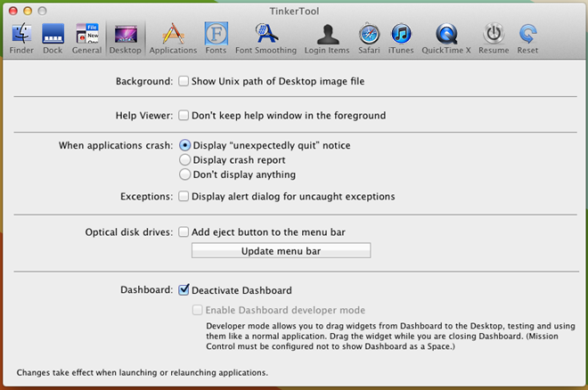Click the "Exceptions:" label

[x=147, y=196]
